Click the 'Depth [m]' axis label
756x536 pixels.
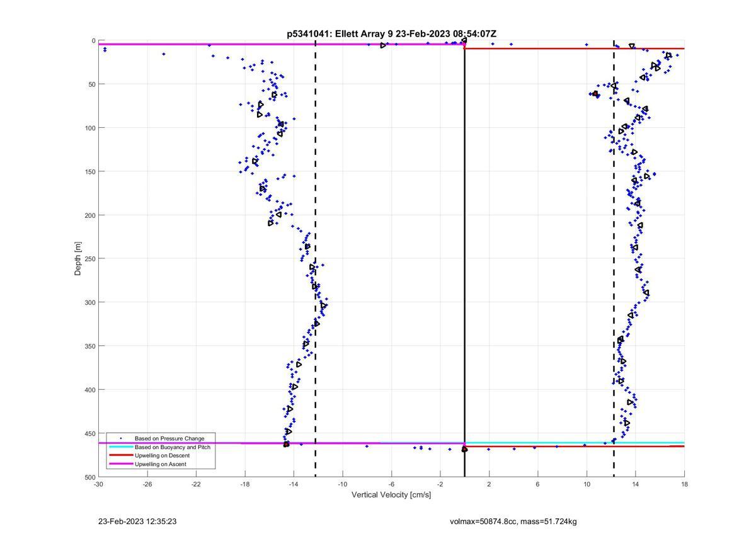coord(78,259)
